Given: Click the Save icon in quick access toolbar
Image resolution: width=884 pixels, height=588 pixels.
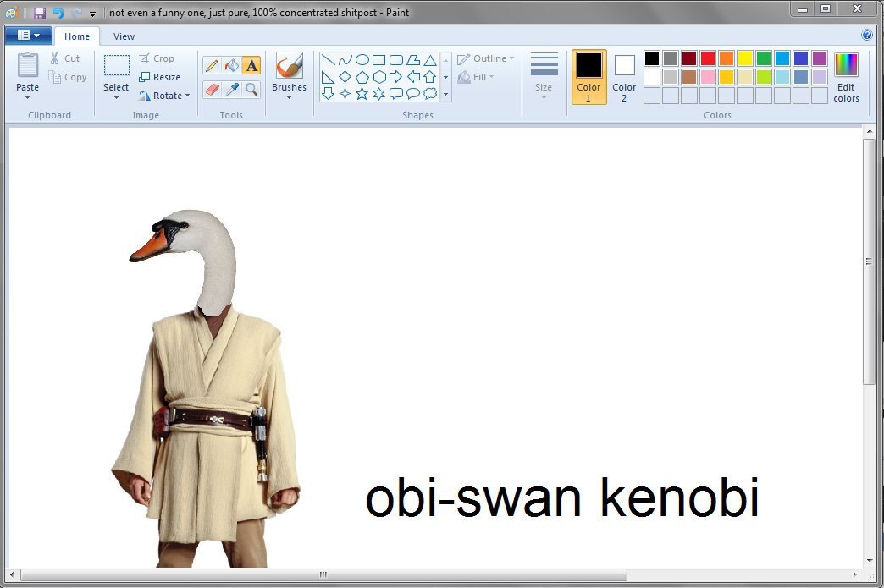Looking at the screenshot, I should (x=40, y=13).
